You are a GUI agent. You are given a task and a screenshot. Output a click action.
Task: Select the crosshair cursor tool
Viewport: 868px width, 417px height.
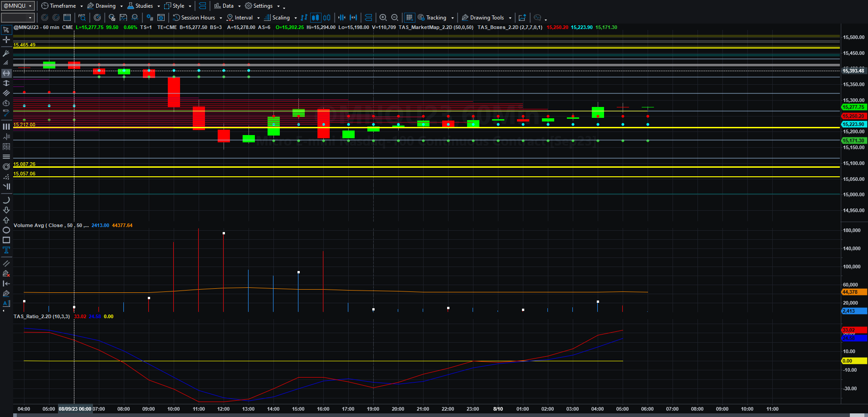click(6, 40)
